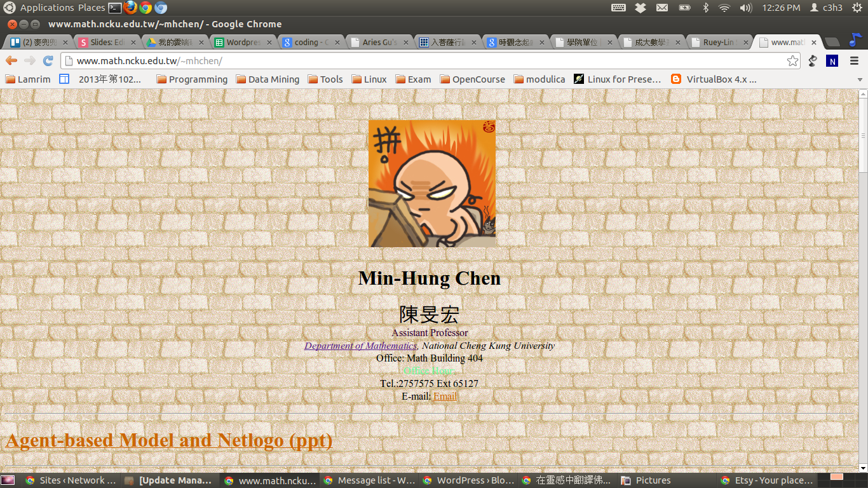The image size is (868, 488).
Task: Open the Data Mining bookmark folder
Action: tap(268, 79)
